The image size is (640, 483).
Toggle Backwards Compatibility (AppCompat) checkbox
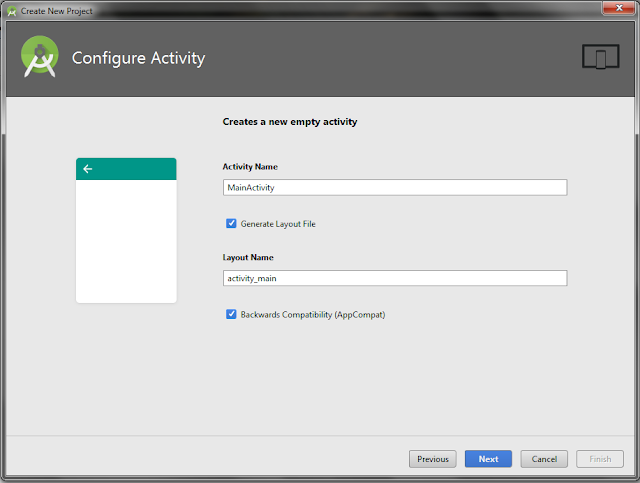pyautogui.click(x=231, y=314)
